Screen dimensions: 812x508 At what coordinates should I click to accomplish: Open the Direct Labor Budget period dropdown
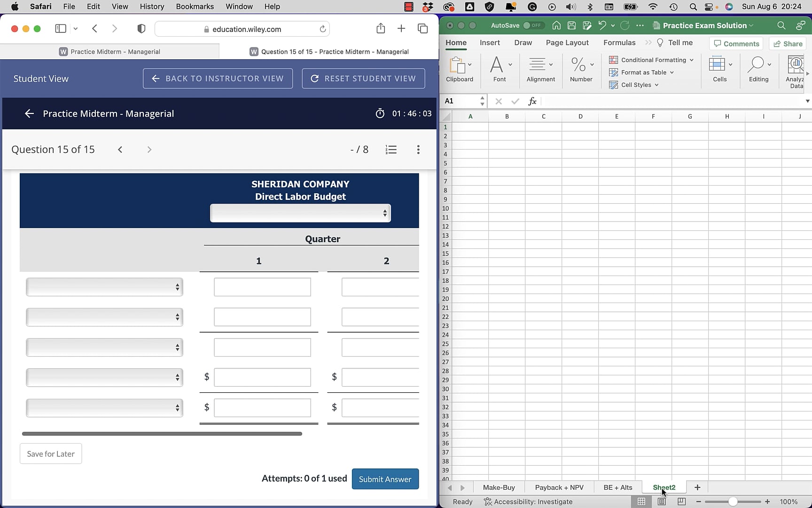point(300,213)
